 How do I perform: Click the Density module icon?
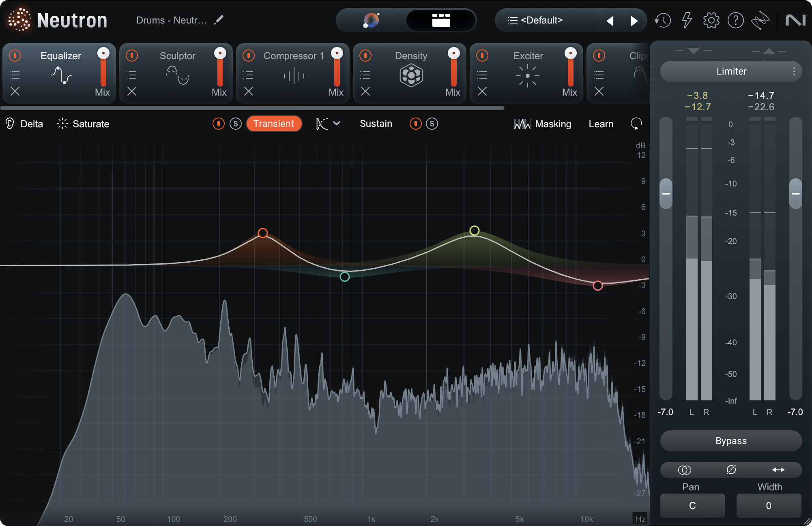(x=410, y=75)
